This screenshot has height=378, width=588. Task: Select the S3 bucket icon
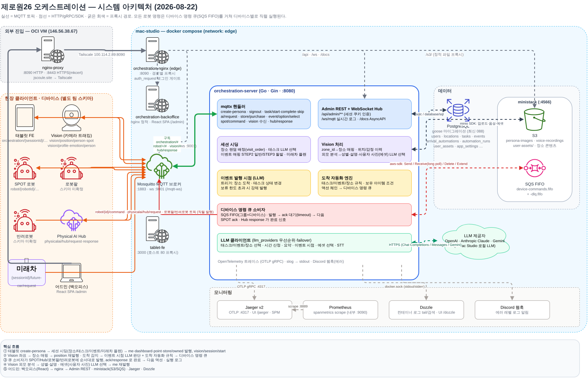535,119
